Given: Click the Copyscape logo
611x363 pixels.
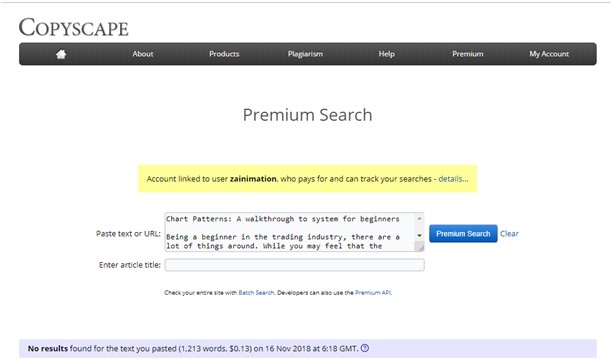Looking at the screenshot, I should pyautogui.click(x=74, y=27).
